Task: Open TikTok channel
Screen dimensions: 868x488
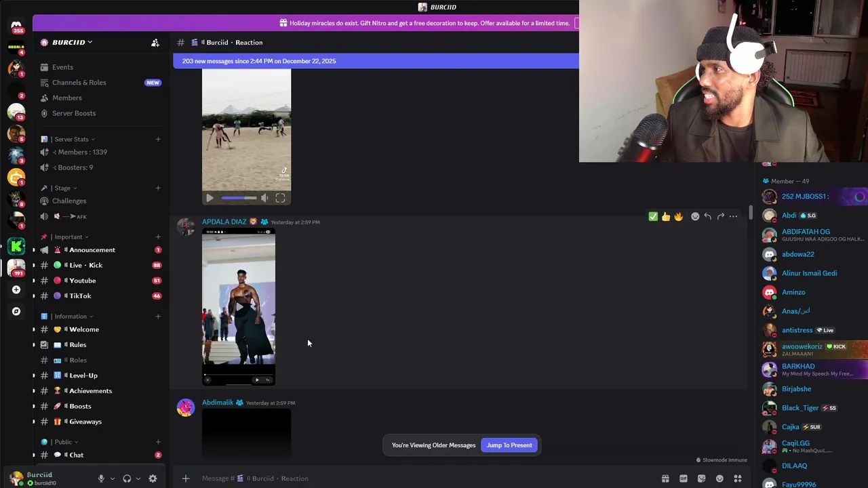Action: (x=100, y=296)
